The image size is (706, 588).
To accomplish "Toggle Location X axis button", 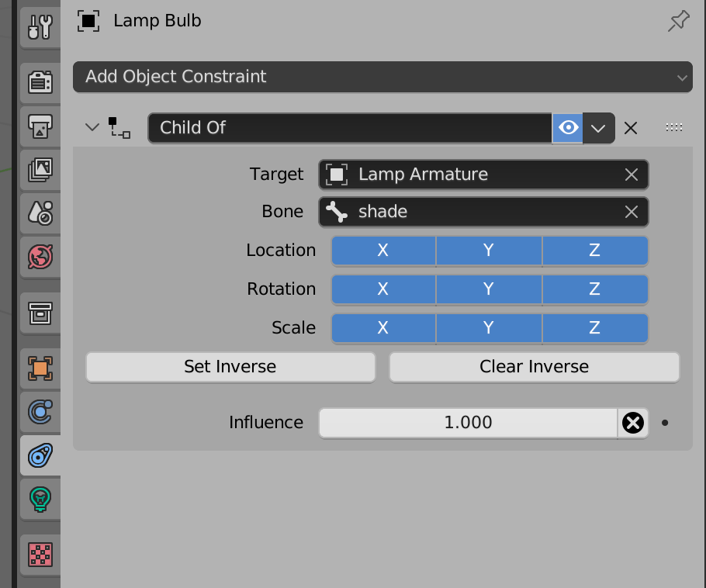I will tap(383, 251).
